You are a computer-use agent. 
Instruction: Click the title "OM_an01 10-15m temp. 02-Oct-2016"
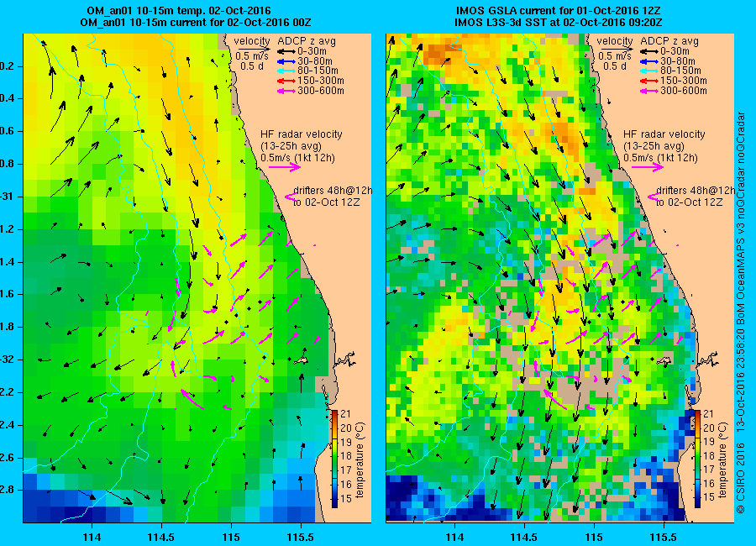179,11
